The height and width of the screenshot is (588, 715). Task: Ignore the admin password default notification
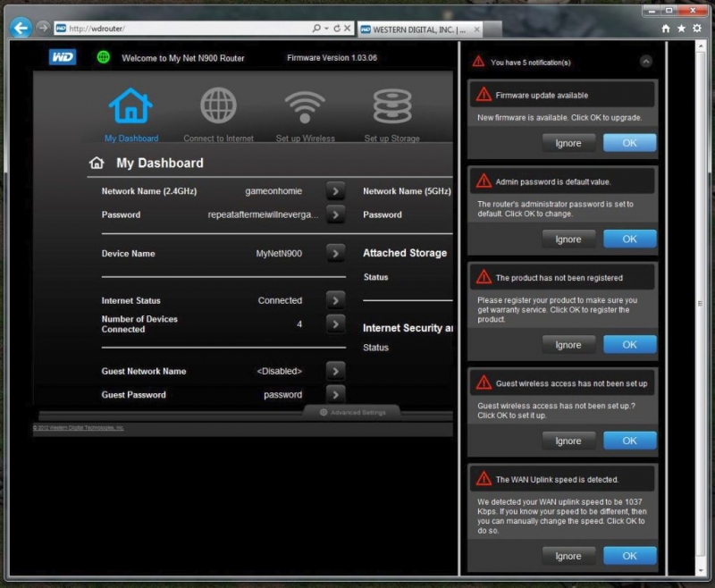pyautogui.click(x=568, y=239)
